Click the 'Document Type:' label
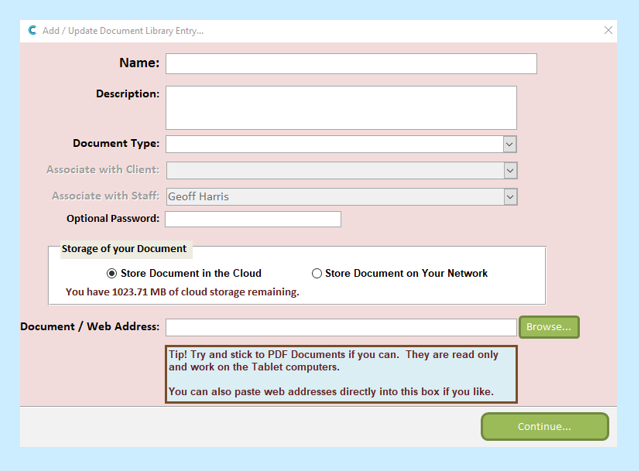The image size is (639, 471). (116, 143)
